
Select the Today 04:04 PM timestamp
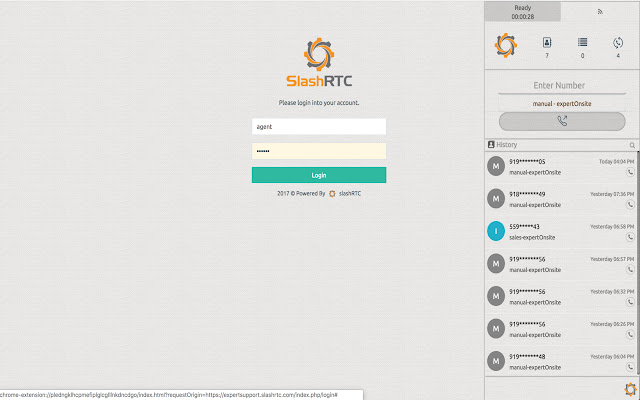pyautogui.click(x=616, y=162)
